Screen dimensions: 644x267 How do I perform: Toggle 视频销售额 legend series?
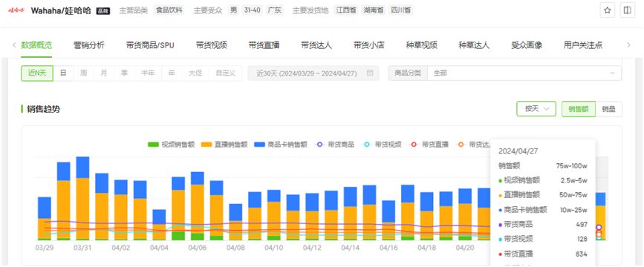coord(171,145)
